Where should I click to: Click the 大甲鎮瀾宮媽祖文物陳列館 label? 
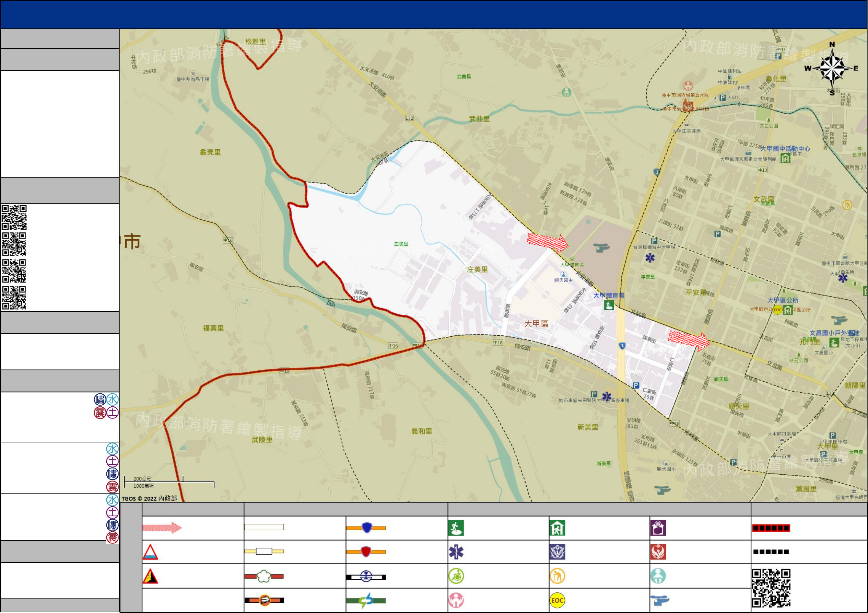pyautogui.click(x=748, y=159)
